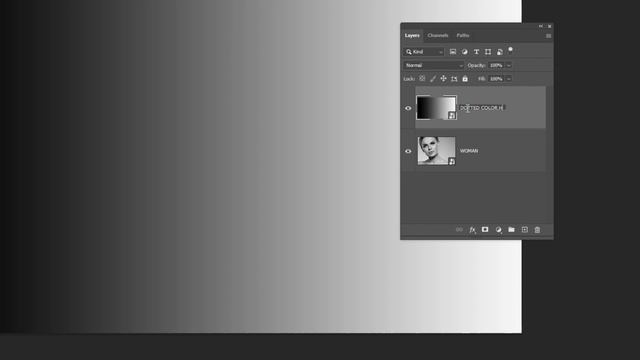Filter layers by type layers
This screenshot has height=360, width=640.
pyautogui.click(x=476, y=52)
